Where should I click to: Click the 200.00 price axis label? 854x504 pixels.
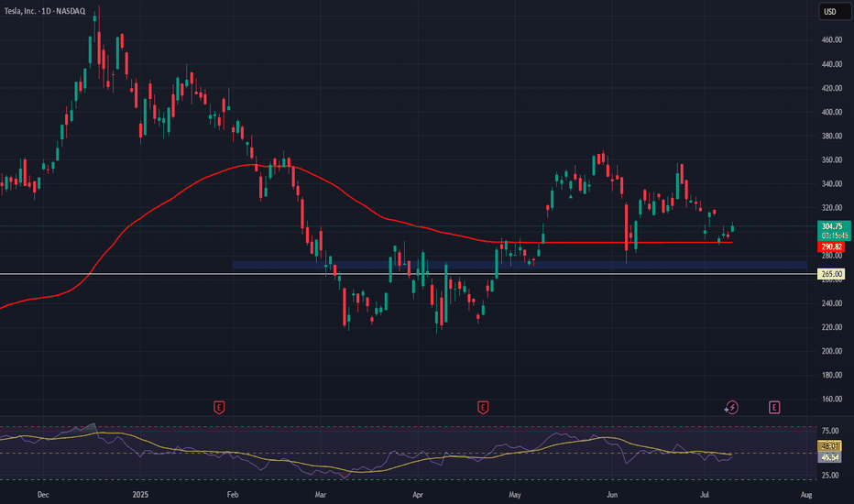click(832, 351)
